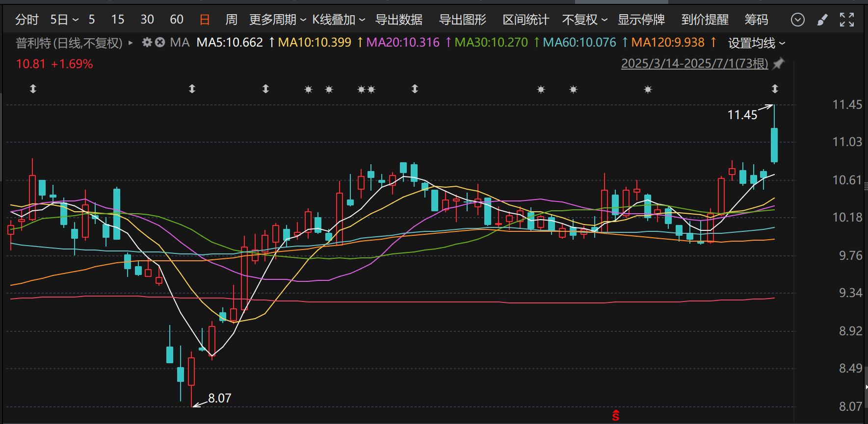
Task: Click the first up-down arrow marker at top-left
Action: [33, 89]
